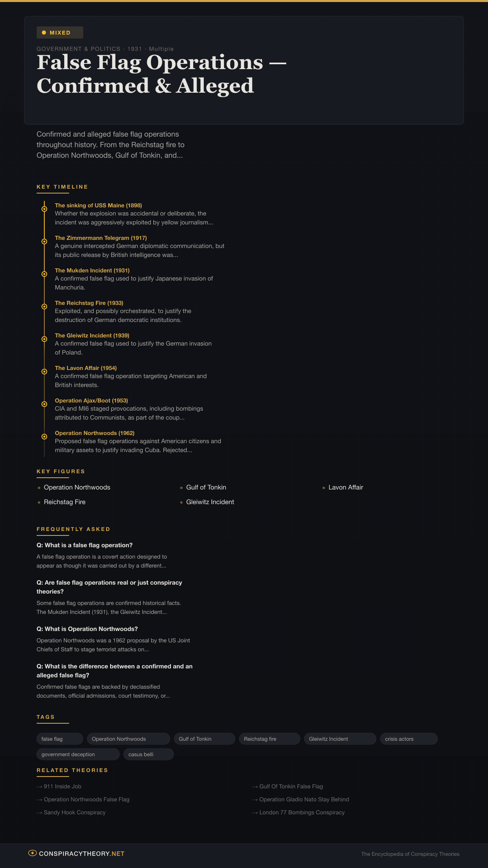Click the Lavon Affair key figure

click(x=346, y=487)
